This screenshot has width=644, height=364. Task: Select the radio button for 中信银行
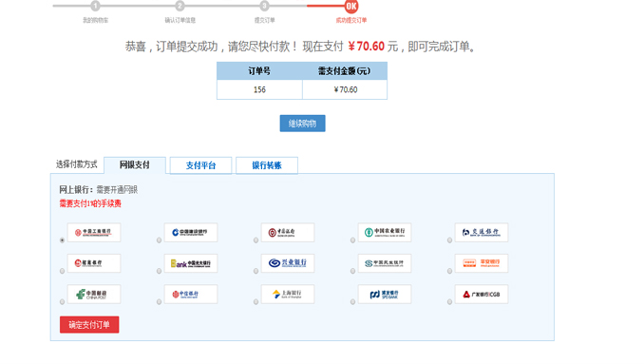[x=159, y=302]
